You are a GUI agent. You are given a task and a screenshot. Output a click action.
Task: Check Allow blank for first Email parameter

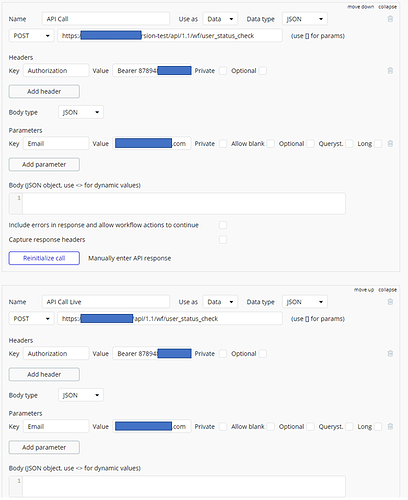tap(271, 144)
